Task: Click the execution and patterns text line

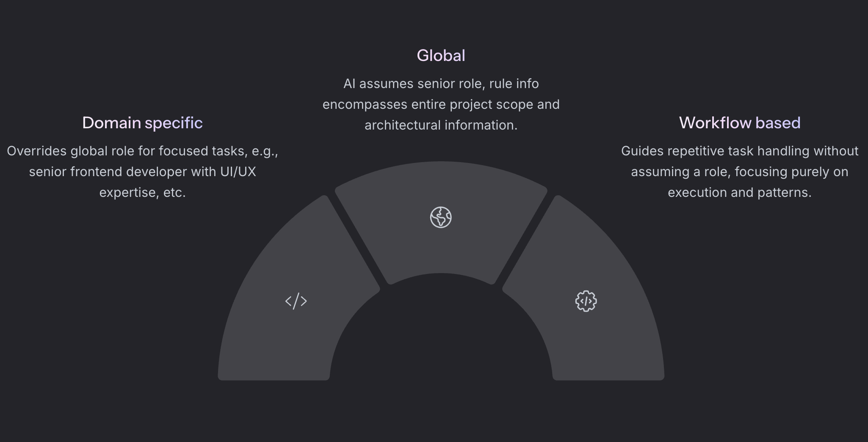Action: pos(739,193)
